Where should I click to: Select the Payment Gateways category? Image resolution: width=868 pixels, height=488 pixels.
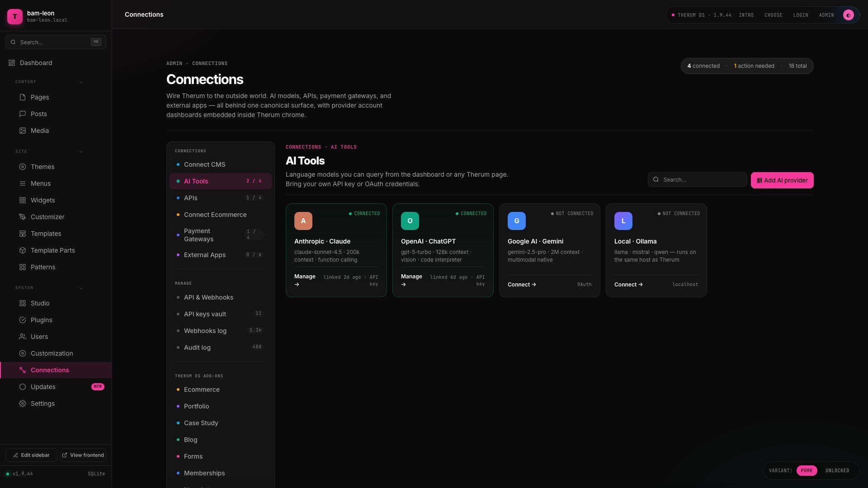click(221, 235)
